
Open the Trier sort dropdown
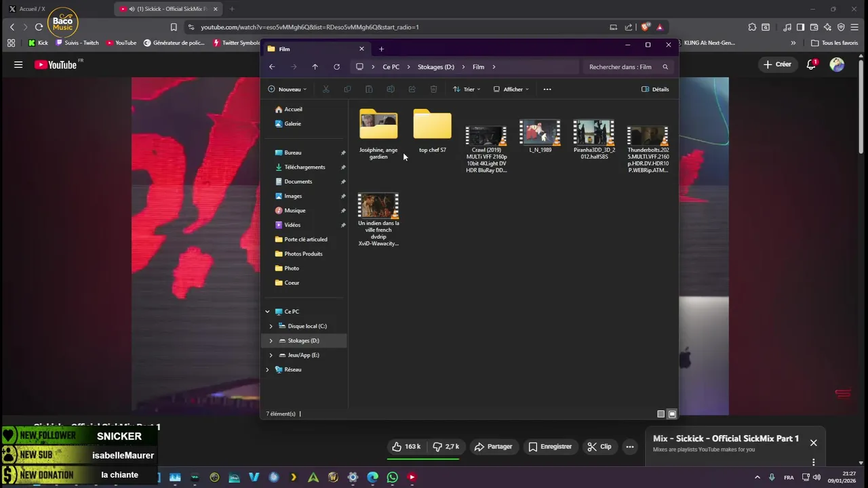467,89
